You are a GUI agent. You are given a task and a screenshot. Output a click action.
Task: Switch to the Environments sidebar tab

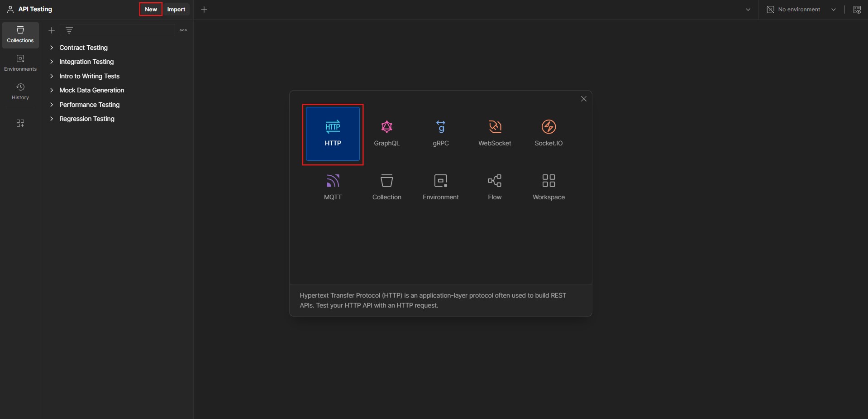[20, 63]
